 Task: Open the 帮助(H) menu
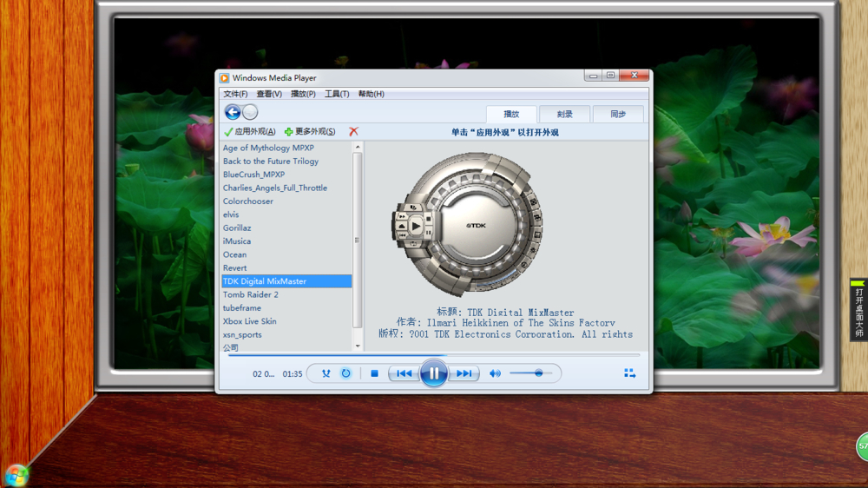[x=371, y=94]
